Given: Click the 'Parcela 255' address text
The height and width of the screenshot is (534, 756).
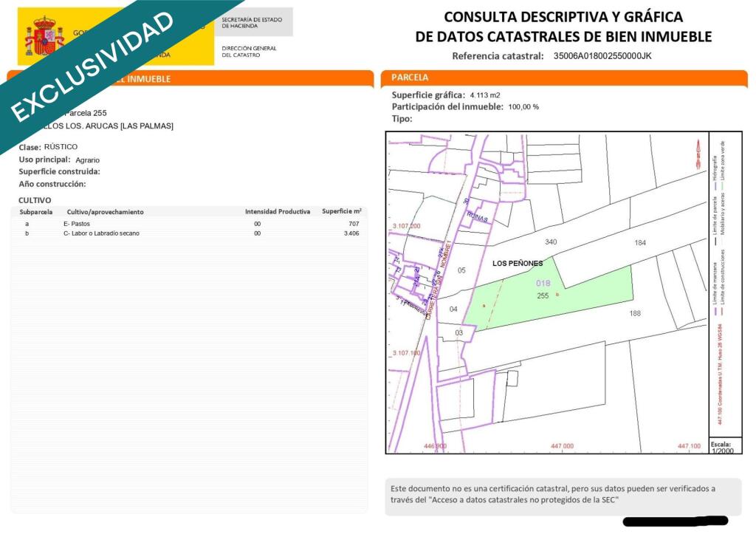Looking at the screenshot, I should click(86, 113).
